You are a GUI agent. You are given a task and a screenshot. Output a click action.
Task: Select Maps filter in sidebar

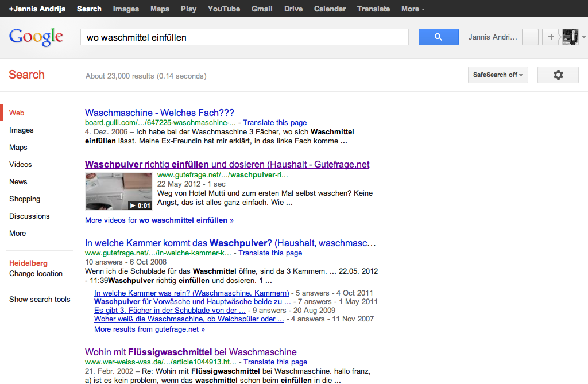[x=18, y=147]
